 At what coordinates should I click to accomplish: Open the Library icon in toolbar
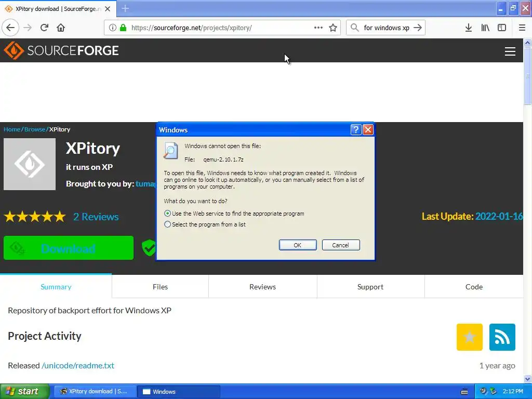pyautogui.click(x=485, y=28)
